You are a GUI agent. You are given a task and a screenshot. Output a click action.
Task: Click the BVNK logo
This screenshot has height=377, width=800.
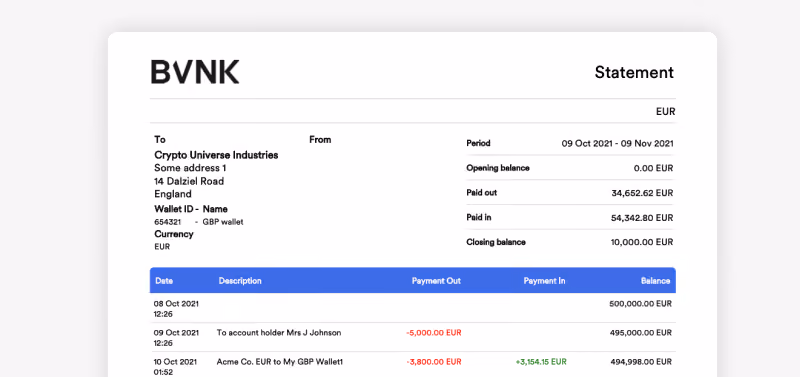coord(195,72)
